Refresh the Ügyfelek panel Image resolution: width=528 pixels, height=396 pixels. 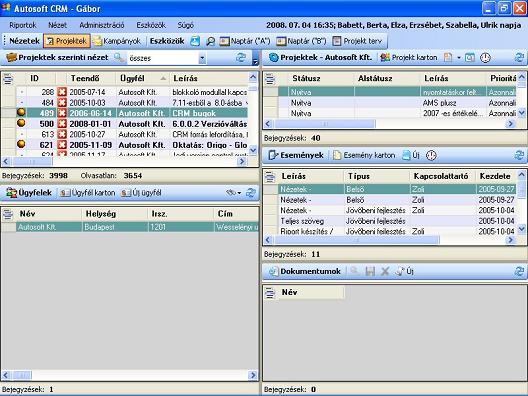pos(251,193)
